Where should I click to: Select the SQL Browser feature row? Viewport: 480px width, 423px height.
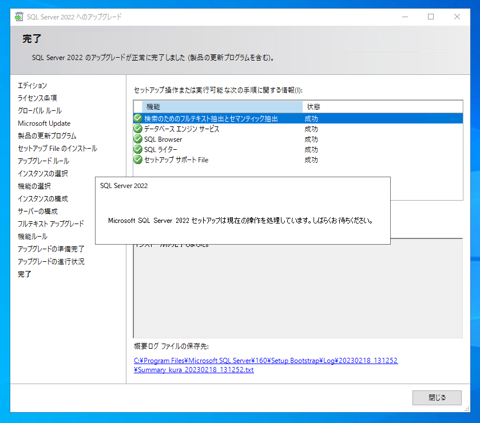(298, 139)
